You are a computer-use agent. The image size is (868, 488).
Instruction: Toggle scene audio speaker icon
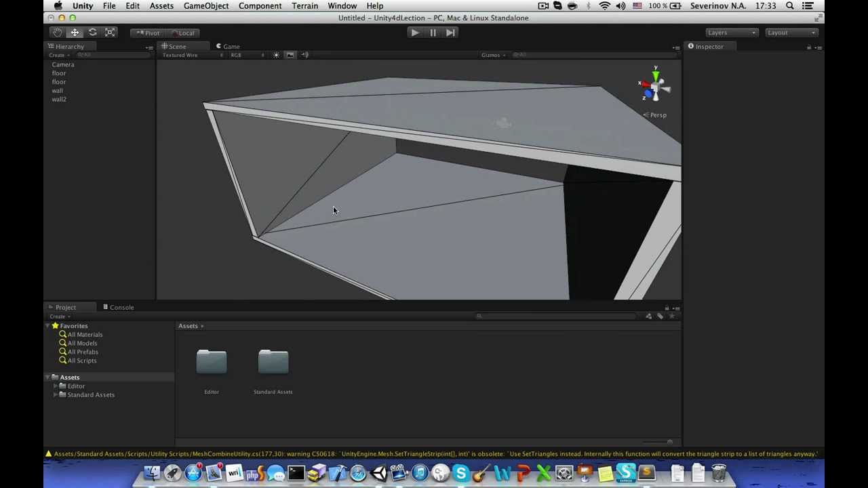[304, 55]
